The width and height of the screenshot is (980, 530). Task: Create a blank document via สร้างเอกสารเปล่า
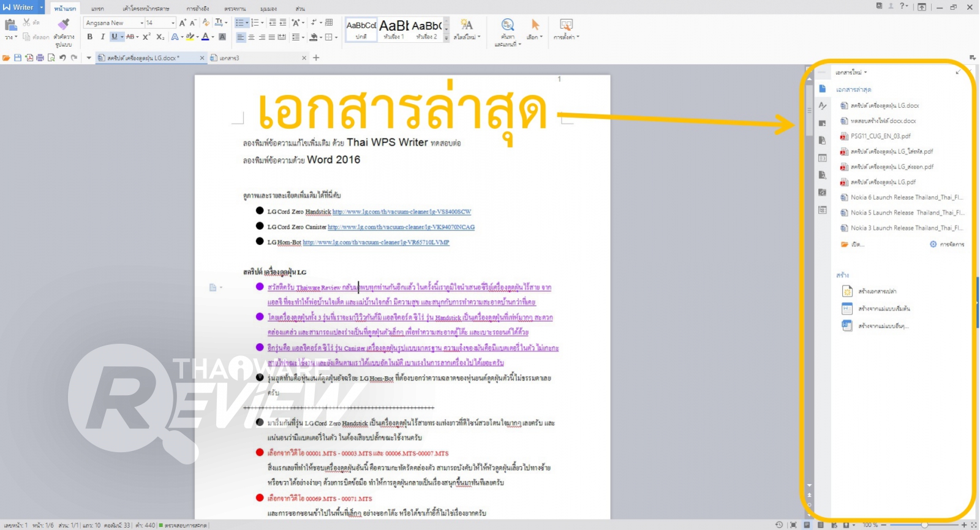[870, 291]
